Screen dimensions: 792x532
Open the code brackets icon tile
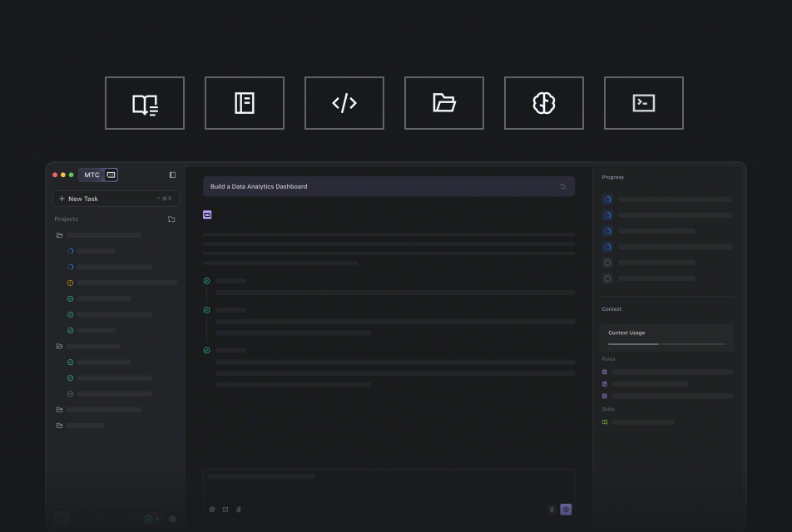[344, 103]
